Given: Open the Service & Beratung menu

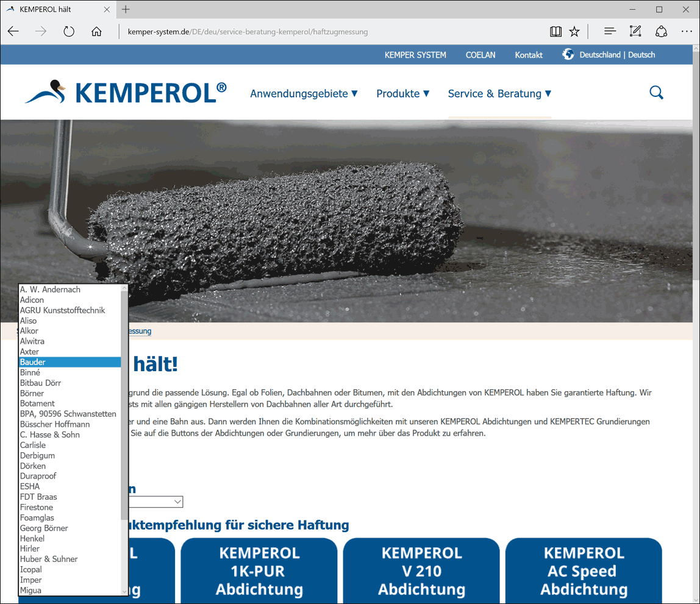Looking at the screenshot, I should pos(499,94).
